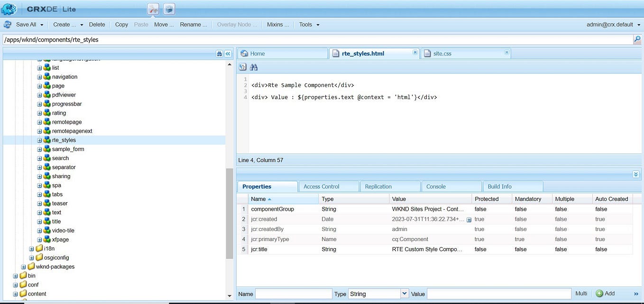Image resolution: width=644 pixels, height=304 pixels.
Task: Click the osgiconfig folder icon
Action: click(x=39, y=258)
